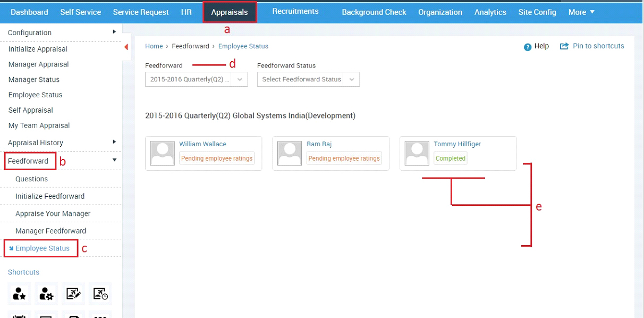Viewport: 644px width, 318px height.
Task: Open William Wallace's name link
Action: [202, 144]
